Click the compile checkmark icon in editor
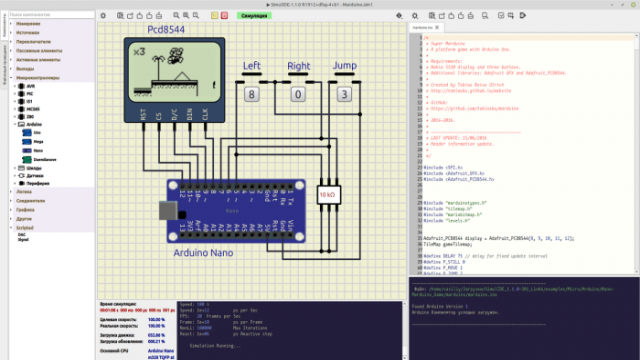 click(x=501, y=16)
